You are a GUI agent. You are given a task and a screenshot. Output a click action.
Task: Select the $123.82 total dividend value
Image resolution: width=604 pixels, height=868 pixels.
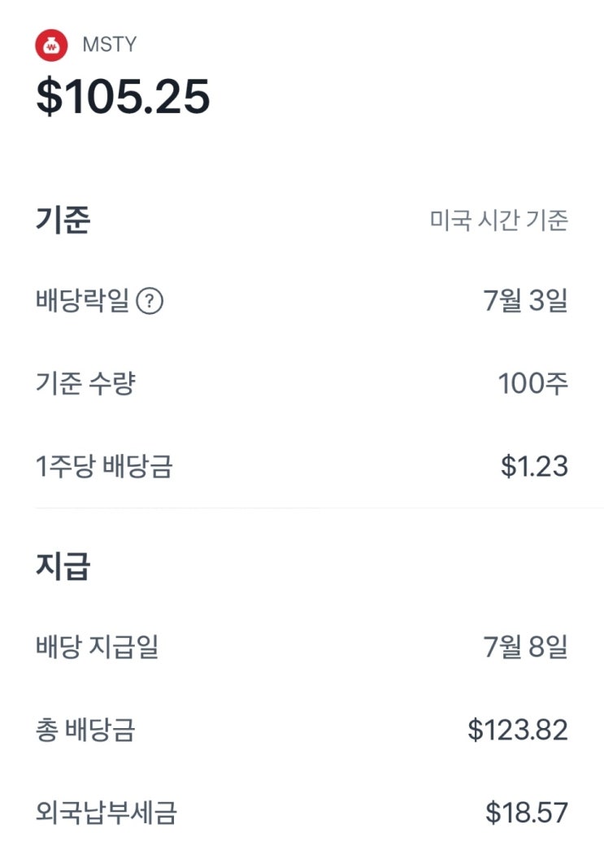pos(517,731)
